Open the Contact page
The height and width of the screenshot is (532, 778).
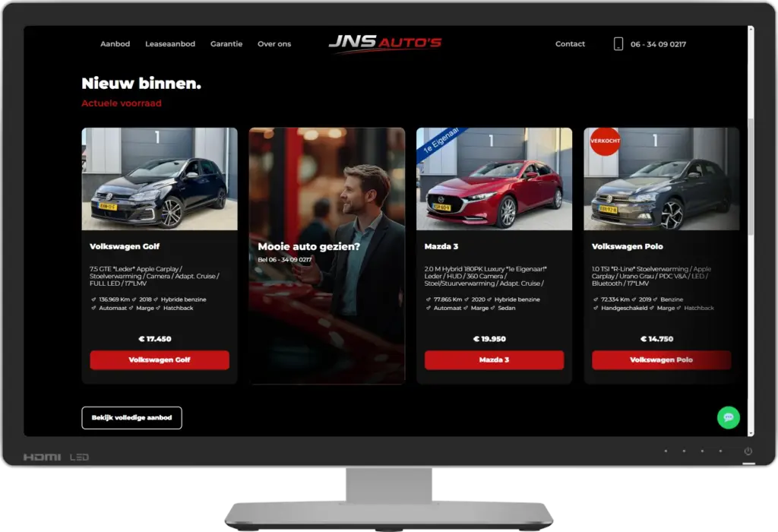click(x=570, y=43)
